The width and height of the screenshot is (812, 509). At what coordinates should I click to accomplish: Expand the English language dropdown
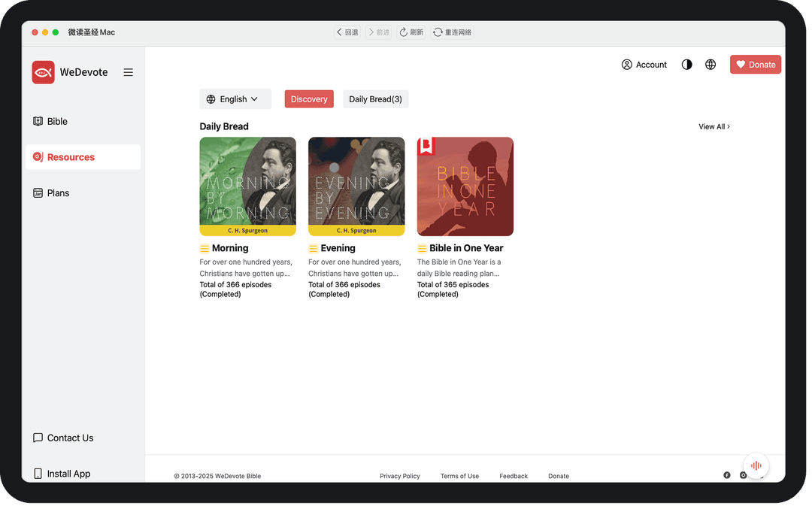tap(235, 99)
